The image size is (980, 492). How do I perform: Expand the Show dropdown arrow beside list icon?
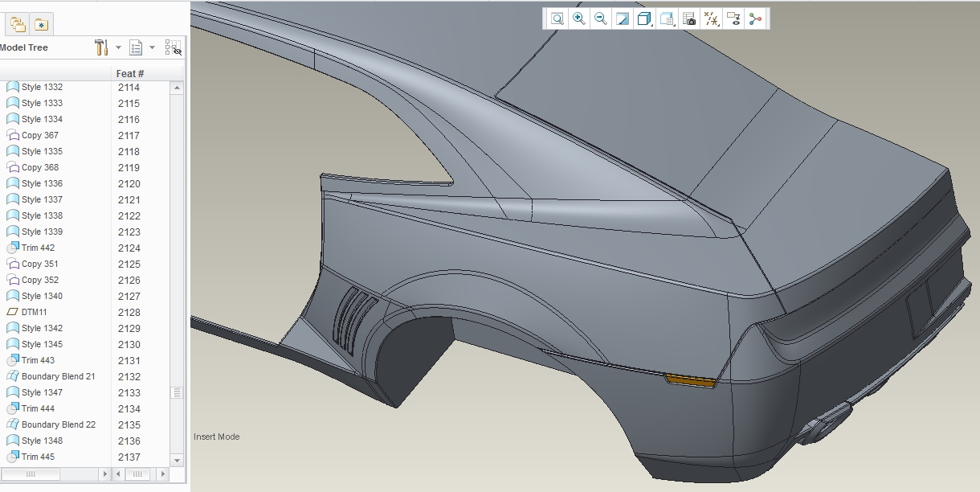152,47
